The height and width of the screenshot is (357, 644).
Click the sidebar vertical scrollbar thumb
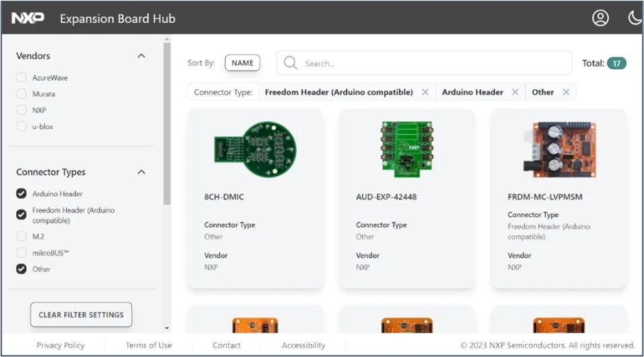[x=167, y=123]
